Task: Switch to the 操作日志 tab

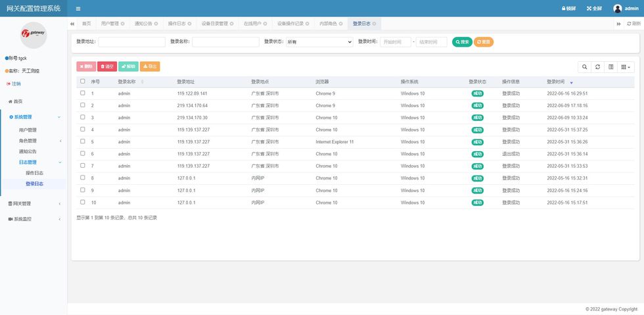Action: [177, 24]
